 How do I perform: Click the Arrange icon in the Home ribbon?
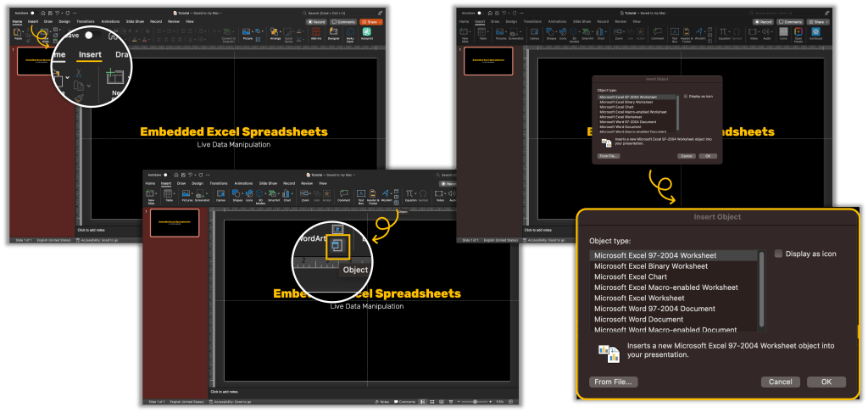pyautogui.click(x=275, y=34)
